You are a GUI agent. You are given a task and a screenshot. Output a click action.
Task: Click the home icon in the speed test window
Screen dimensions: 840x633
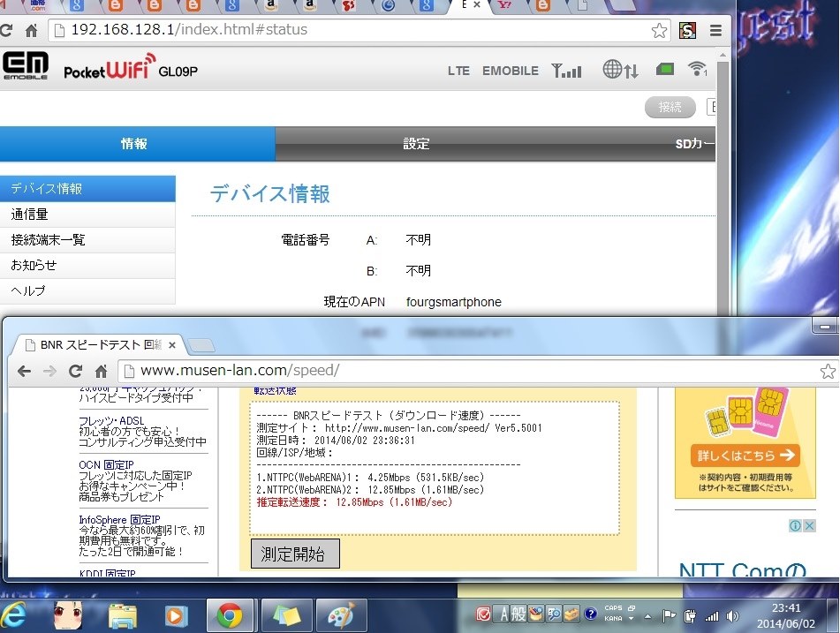pyautogui.click(x=102, y=371)
